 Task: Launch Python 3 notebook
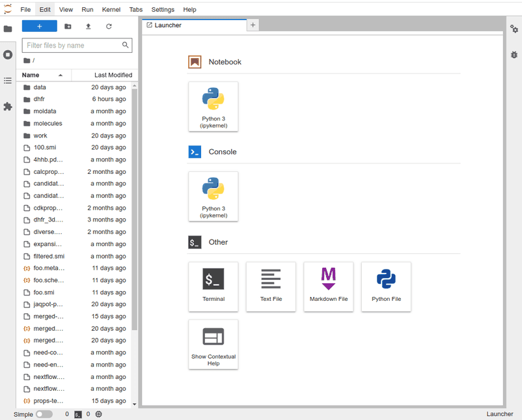[x=213, y=107]
